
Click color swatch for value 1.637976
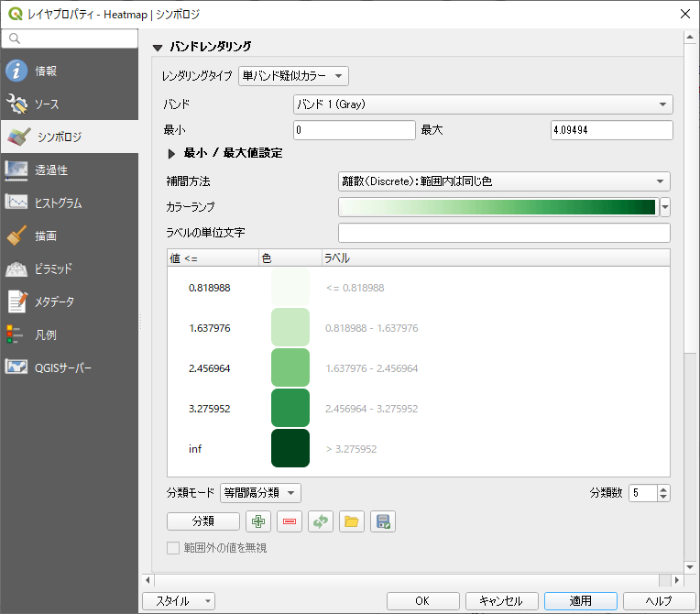[x=290, y=327]
